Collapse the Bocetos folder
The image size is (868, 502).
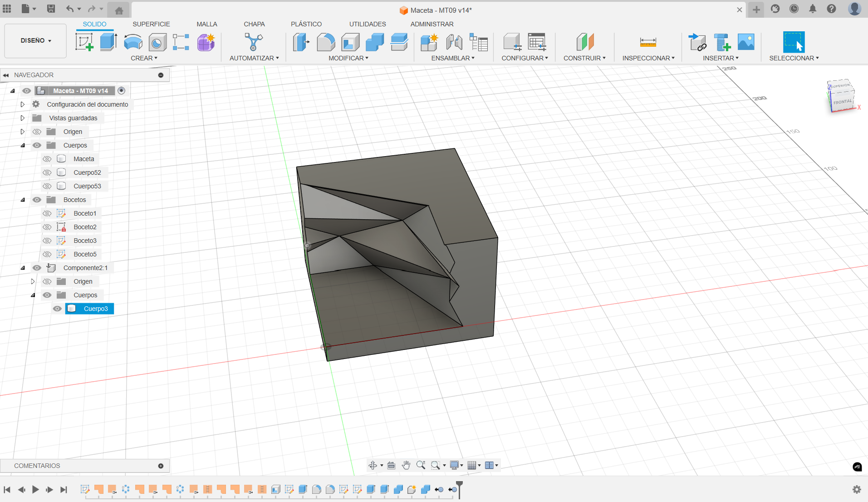pos(23,200)
